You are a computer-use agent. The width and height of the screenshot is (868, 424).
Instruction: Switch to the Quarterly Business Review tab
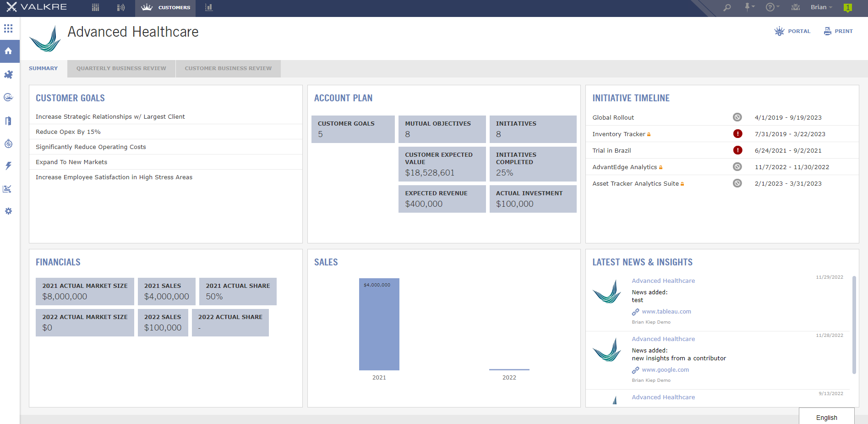pos(121,68)
